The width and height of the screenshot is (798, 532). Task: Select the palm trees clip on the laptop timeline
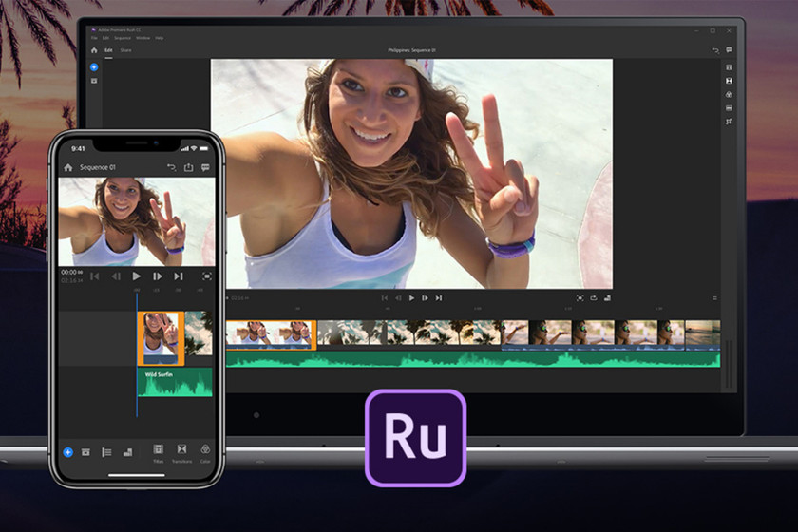point(409,332)
